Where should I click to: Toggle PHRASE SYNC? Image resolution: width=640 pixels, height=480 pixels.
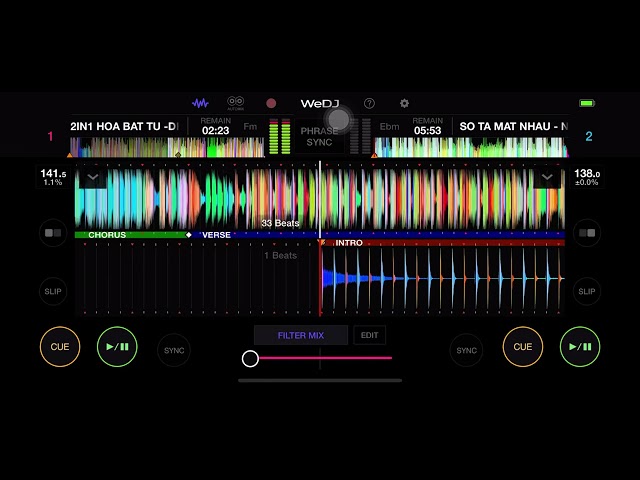click(319, 137)
